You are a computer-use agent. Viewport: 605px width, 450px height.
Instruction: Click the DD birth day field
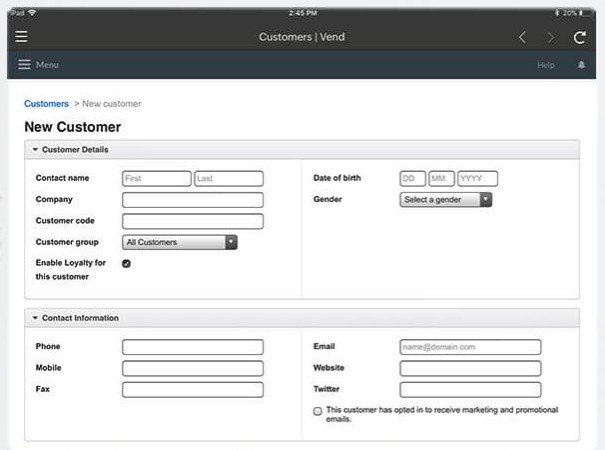click(412, 179)
